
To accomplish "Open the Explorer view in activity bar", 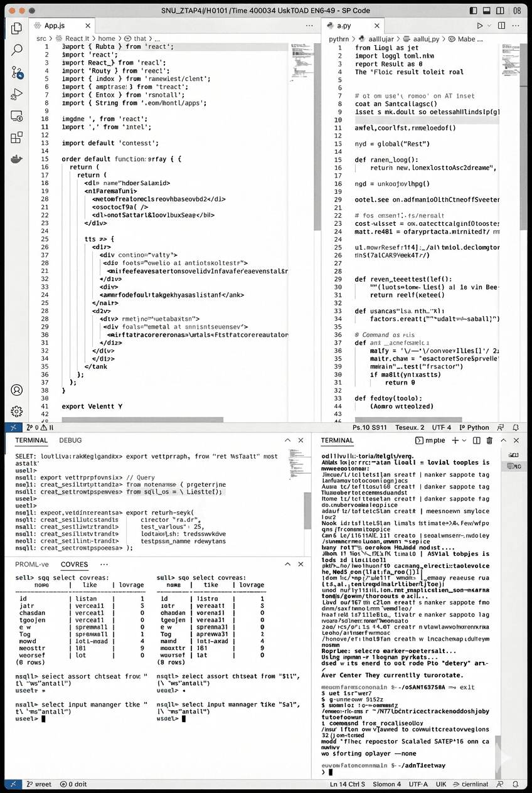I will tap(17, 28).
